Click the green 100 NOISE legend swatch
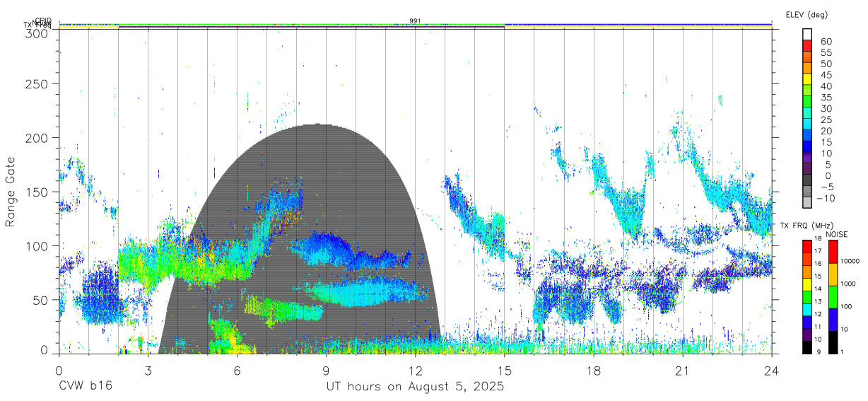868x401 pixels. (x=833, y=296)
